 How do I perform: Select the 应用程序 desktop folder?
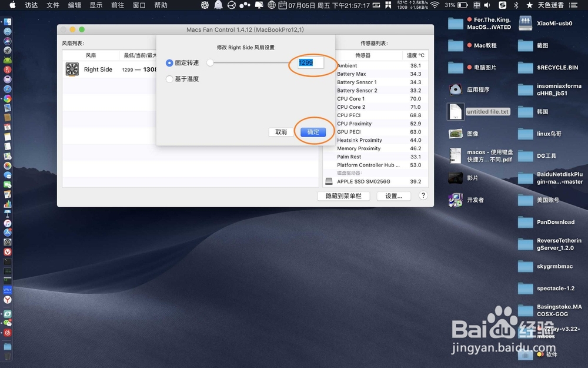pos(469,89)
